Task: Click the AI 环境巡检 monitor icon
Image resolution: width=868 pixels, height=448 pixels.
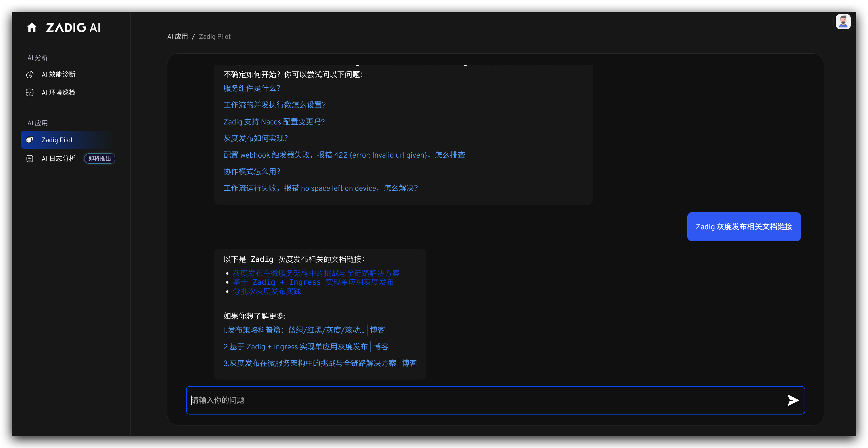Action: [x=30, y=92]
